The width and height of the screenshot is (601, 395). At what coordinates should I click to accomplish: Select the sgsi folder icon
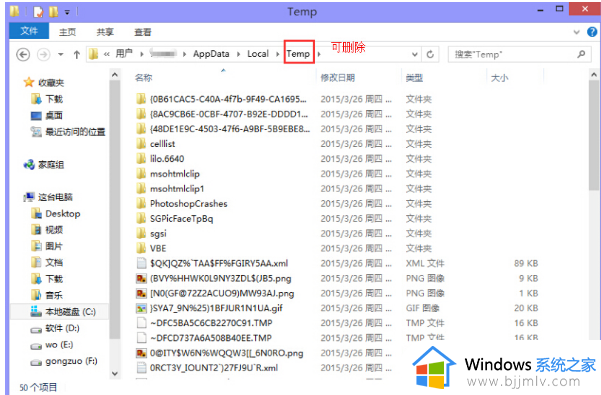pos(141,233)
